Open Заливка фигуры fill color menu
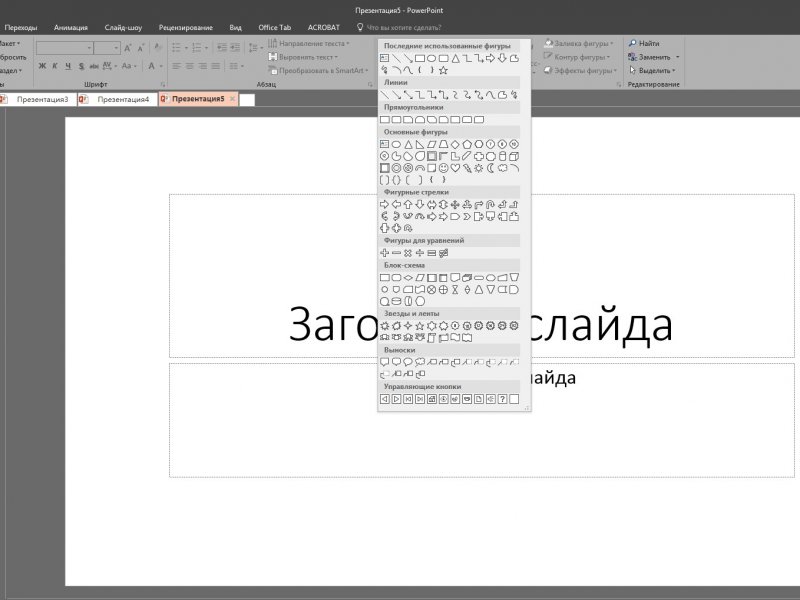The height and width of the screenshot is (600, 800). 579,43
